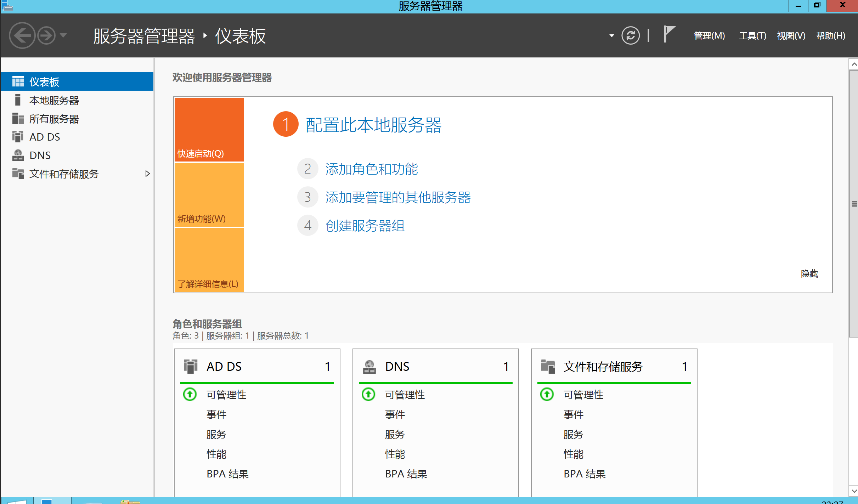858x504 pixels.
Task: Open 本地服务器 in the sidebar
Action: (77, 100)
